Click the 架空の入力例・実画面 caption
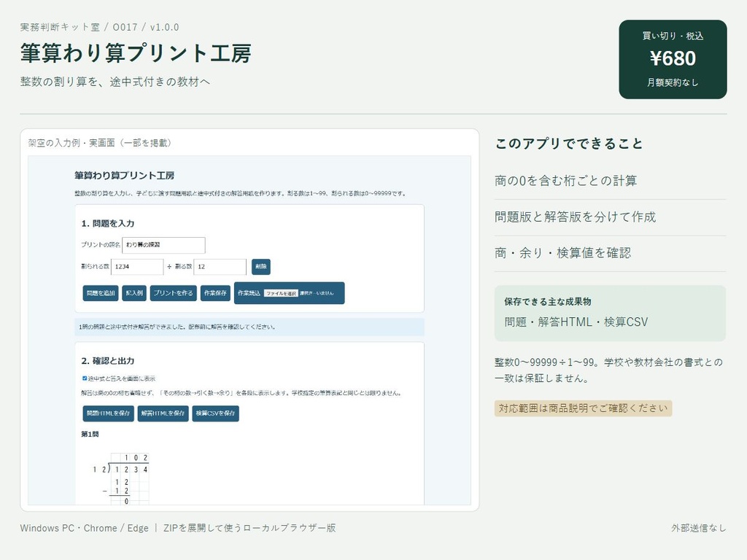The height and width of the screenshot is (560, 747). click(99, 143)
